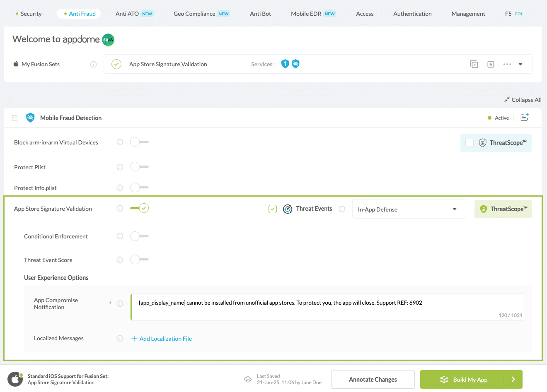
Task: Click the copy Fusion Set icon
Action: point(474,64)
